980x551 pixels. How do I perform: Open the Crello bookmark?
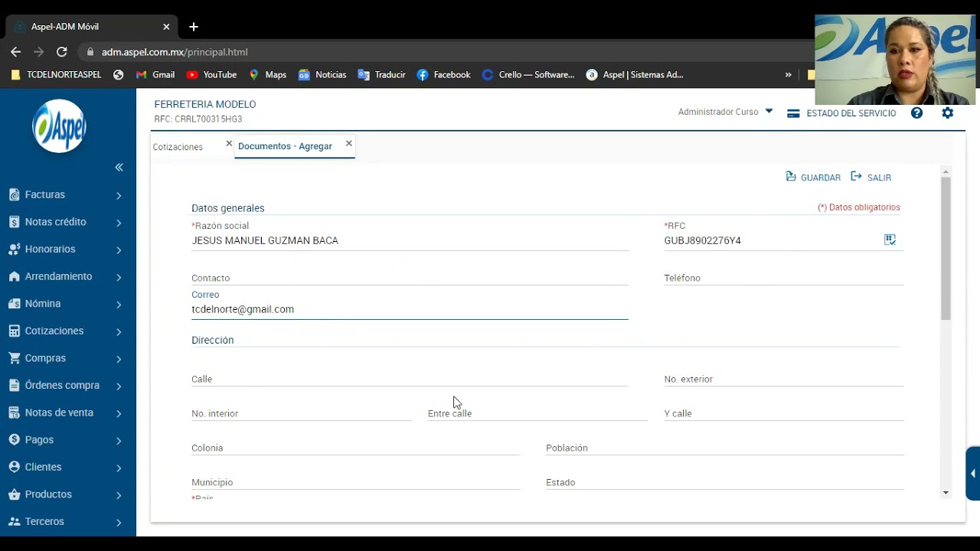tap(528, 75)
